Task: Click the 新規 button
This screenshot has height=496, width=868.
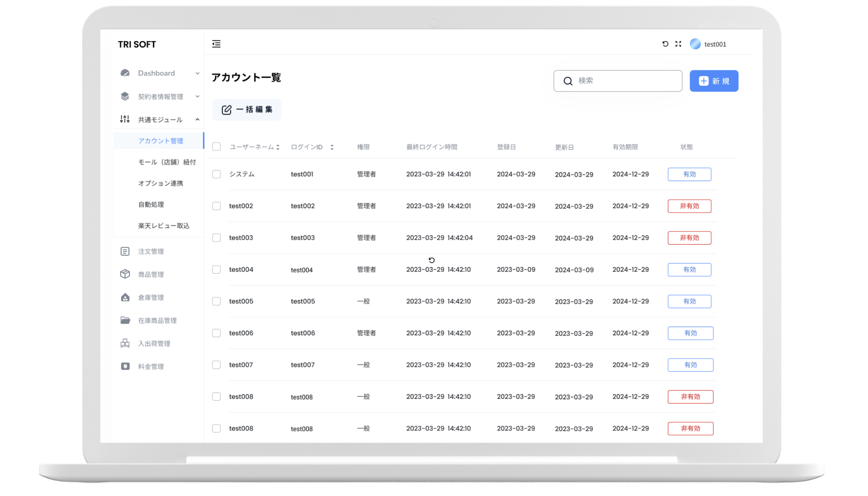Action: tap(713, 81)
